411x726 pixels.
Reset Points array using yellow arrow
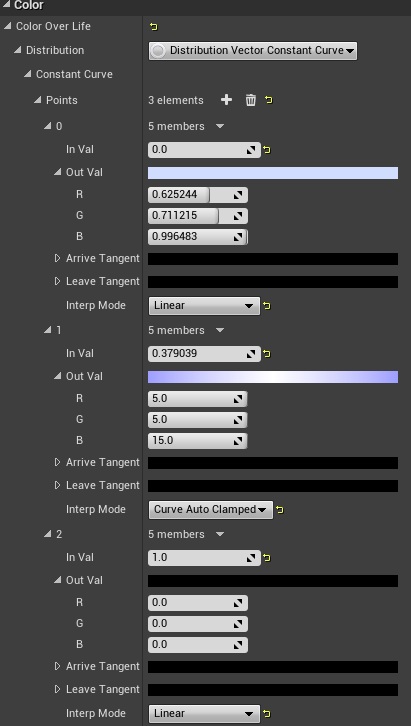pyautogui.click(x=269, y=100)
